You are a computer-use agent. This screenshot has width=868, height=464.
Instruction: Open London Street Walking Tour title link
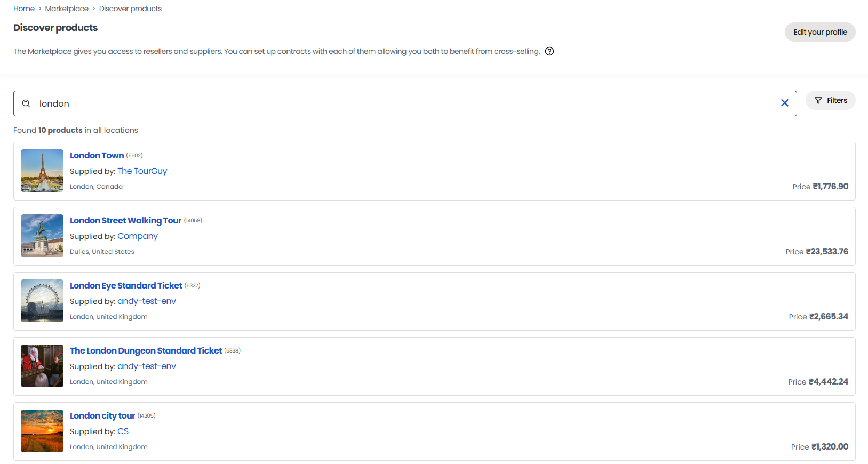(125, 220)
